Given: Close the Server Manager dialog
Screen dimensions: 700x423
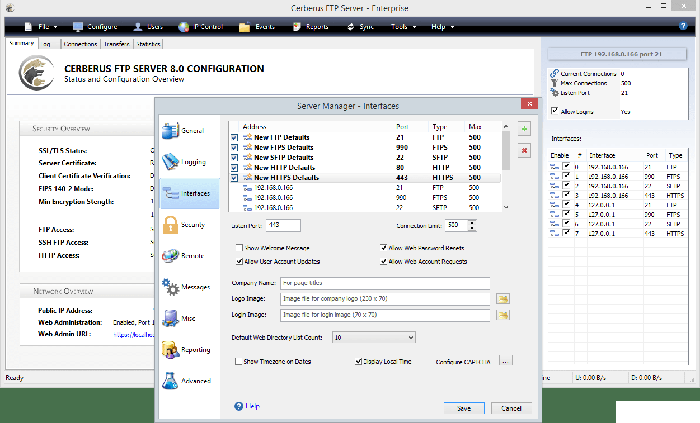Looking at the screenshot, I should (529, 104).
